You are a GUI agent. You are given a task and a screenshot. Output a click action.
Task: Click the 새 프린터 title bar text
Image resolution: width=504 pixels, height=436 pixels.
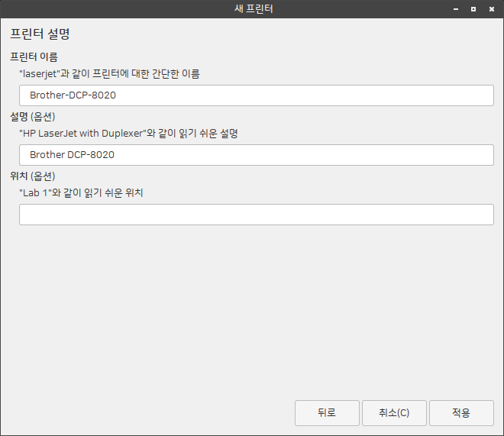click(253, 9)
